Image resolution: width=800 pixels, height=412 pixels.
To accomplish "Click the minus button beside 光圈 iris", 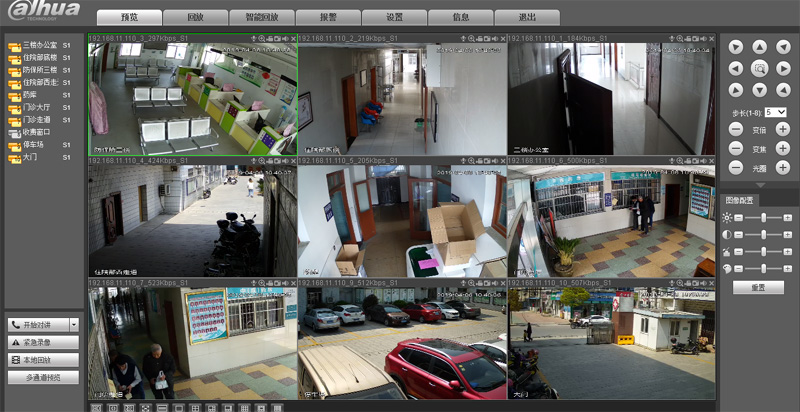I will (x=736, y=167).
